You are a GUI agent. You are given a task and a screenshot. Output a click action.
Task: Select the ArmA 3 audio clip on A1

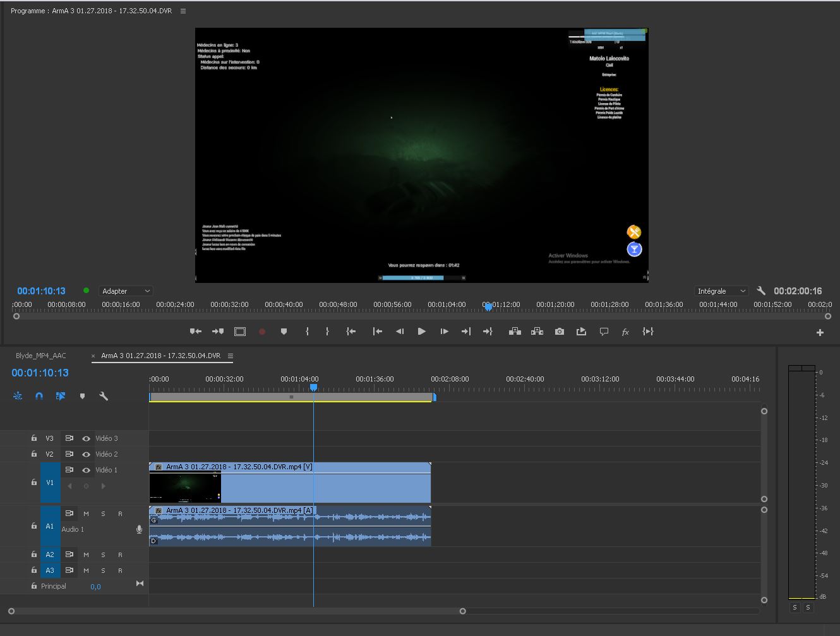290,526
